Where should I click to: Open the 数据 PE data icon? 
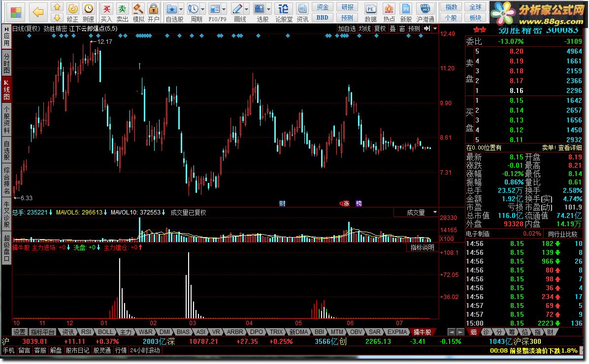pyautogui.click(x=370, y=12)
